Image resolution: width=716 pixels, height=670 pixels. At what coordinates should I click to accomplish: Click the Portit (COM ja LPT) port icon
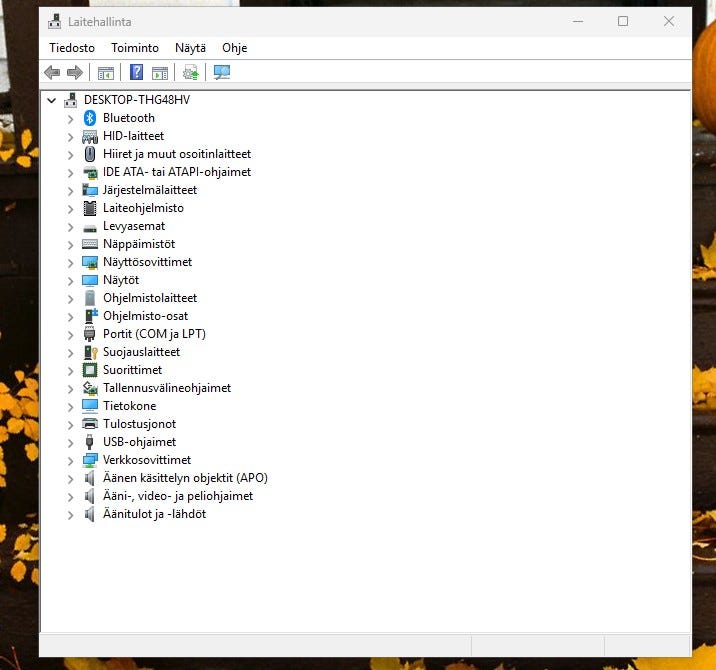(90, 334)
